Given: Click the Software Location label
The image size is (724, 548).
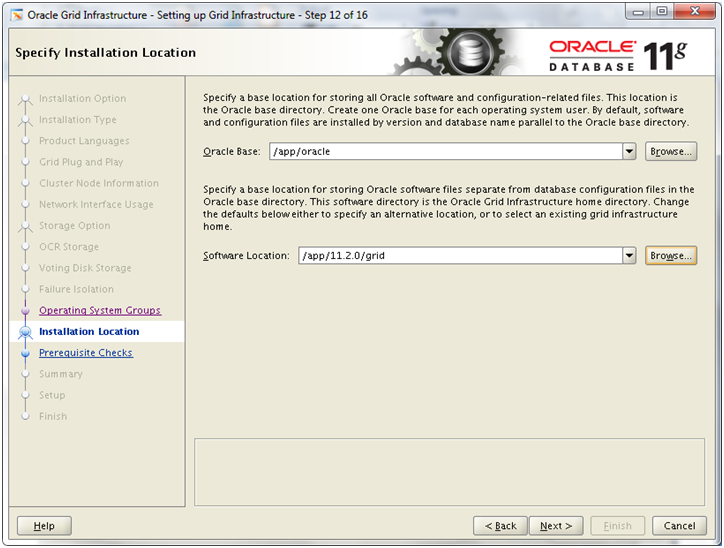Looking at the screenshot, I should 246,256.
